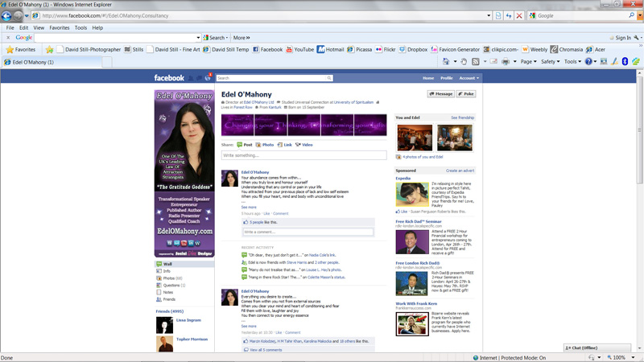
Task: Open Facebook messages icon in blue bar
Action: [x=199, y=78]
